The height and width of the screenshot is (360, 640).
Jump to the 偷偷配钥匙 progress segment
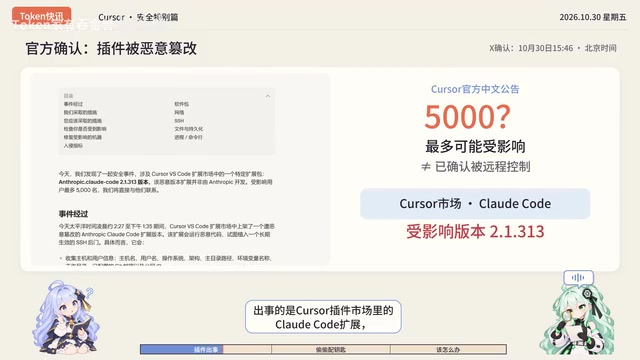click(x=331, y=349)
